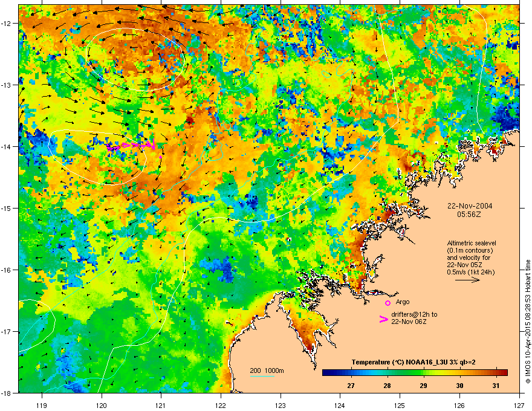Click the longitude axis label 125
Screen dimensions: 532x411
(400, 405)
